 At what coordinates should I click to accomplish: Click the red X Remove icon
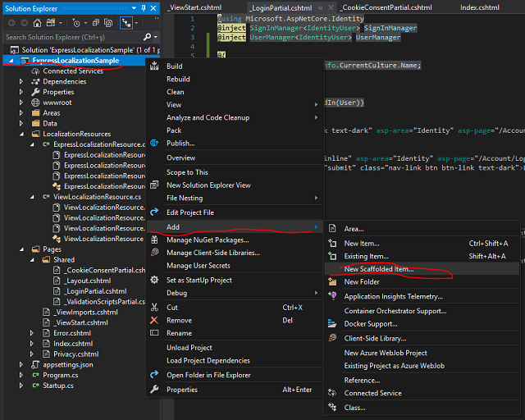[154, 321]
